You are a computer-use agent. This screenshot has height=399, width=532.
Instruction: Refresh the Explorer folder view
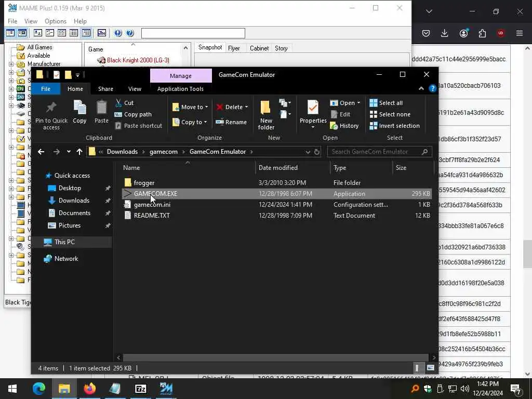[317, 152]
